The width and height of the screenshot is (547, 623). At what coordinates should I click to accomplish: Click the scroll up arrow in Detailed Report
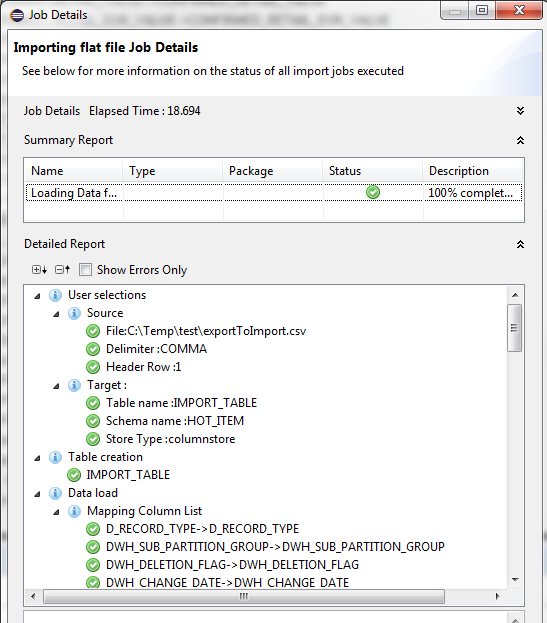pyautogui.click(x=515, y=295)
